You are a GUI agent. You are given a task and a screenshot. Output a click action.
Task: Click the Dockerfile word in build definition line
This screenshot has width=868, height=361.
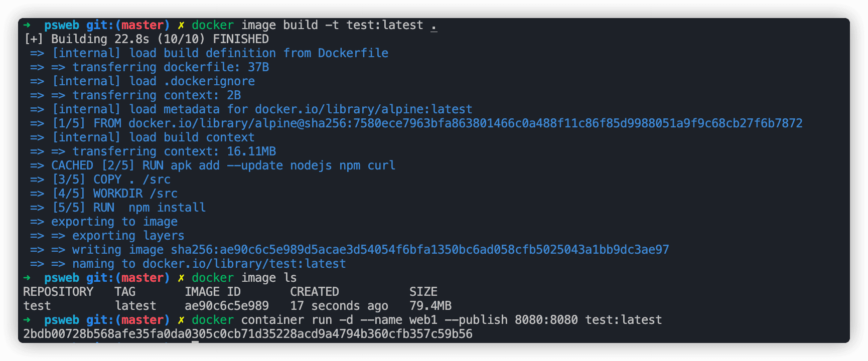point(353,53)
